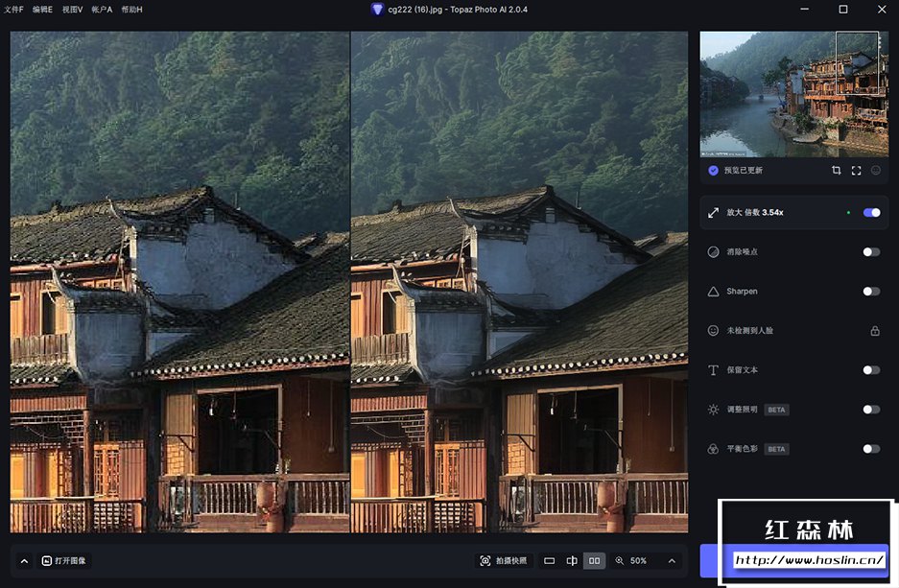This screenshot has height=588, width=899.
Task: Minimize the Topaz Photo AI window
Action: pos(804,10)
